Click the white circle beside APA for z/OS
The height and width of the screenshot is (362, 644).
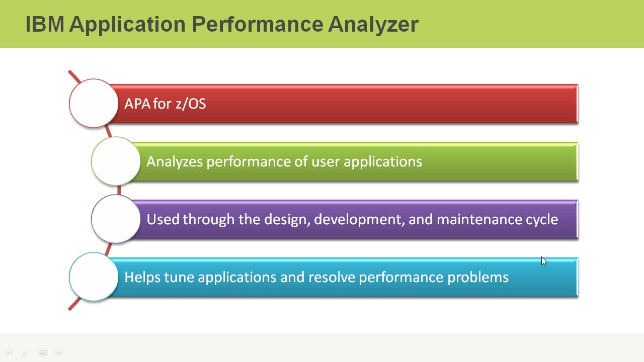(93, 103)
